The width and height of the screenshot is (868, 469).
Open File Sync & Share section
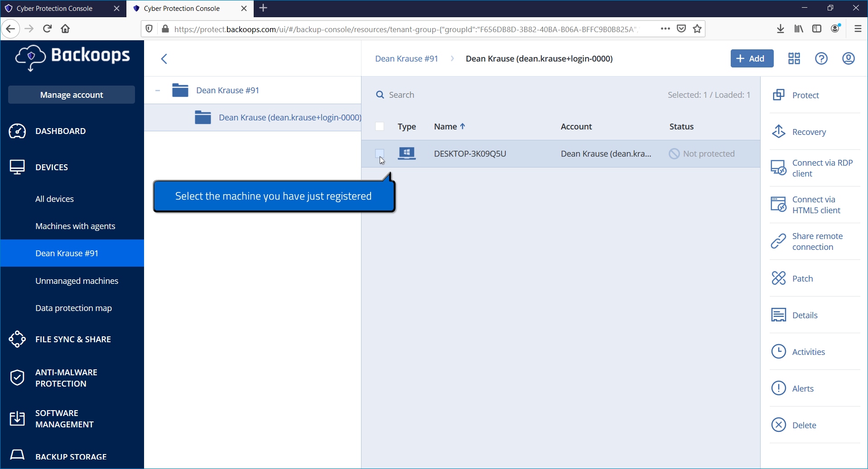(x=72, y=339)
